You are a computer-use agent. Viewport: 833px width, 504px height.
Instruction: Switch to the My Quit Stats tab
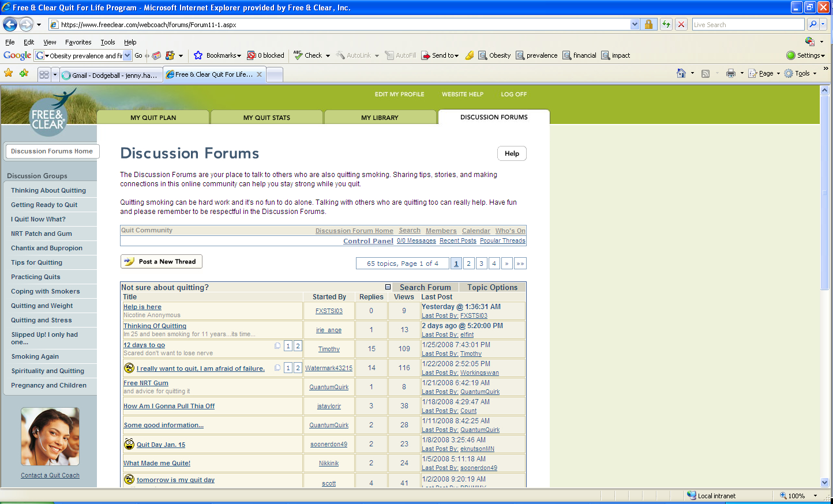267,117
